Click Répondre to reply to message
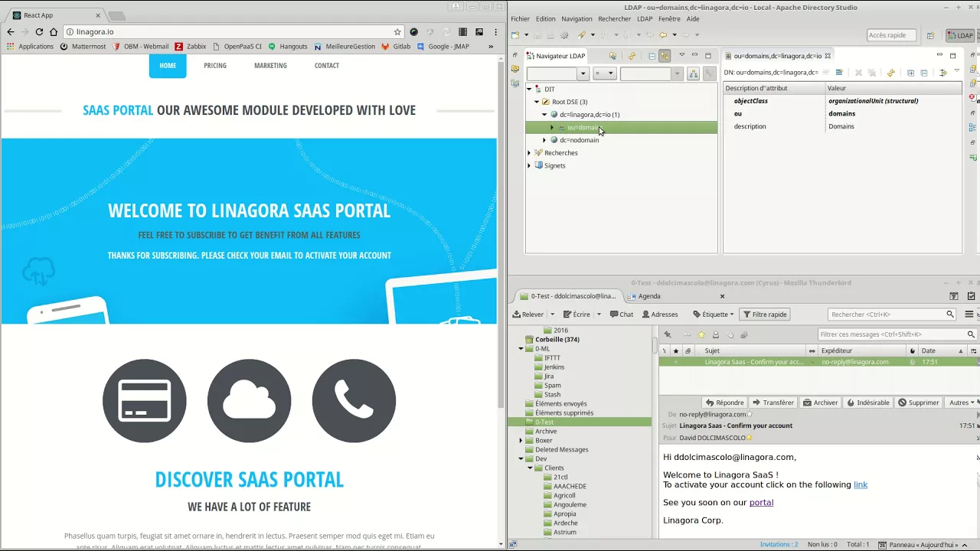 tap(724, 403)
